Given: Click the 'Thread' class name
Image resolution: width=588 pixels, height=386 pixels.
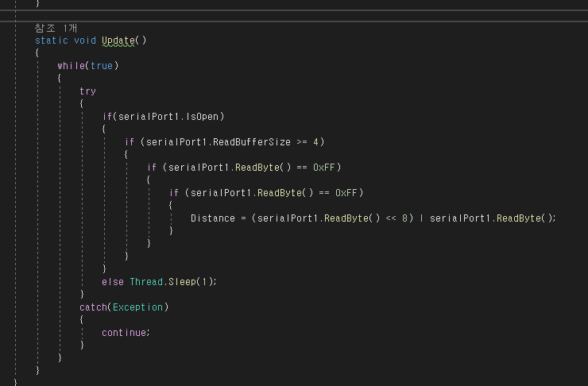Looking at the screenshot, I should [x=146, y=281].
